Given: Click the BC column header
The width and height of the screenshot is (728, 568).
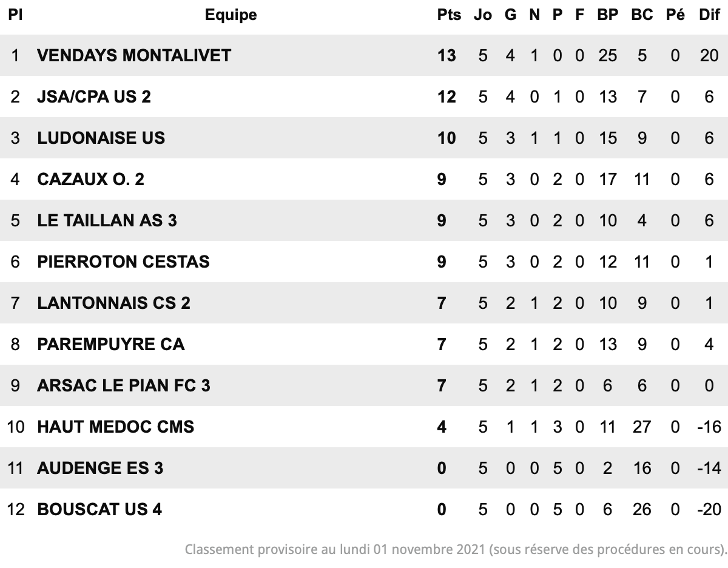Looking at the screenshot, I should 642,15.
